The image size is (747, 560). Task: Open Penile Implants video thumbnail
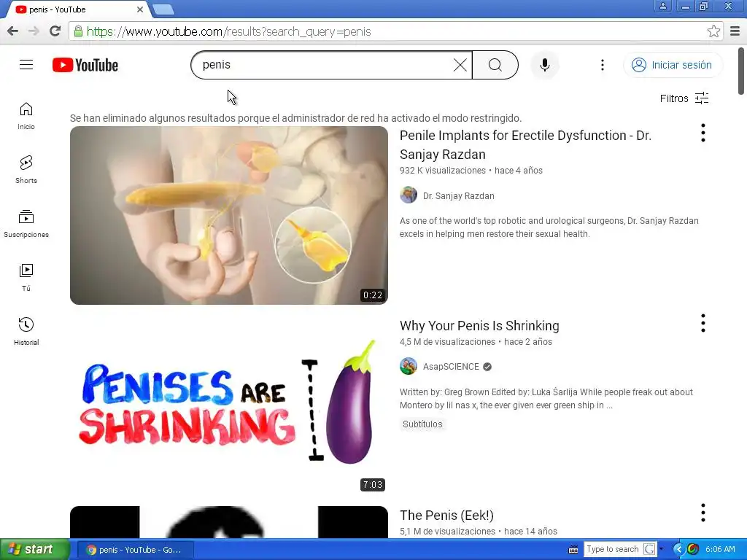click(228, 215)
